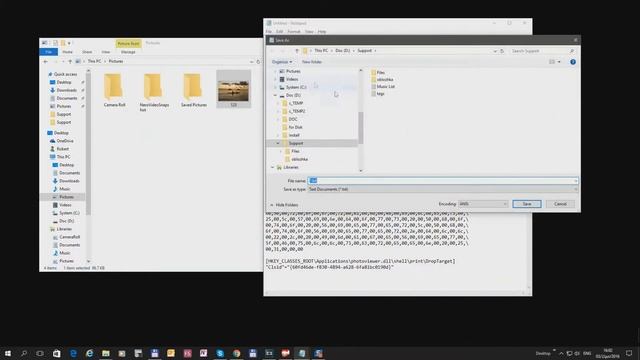
Task: Open the tags item in Save As list
Action: (378, 93)
